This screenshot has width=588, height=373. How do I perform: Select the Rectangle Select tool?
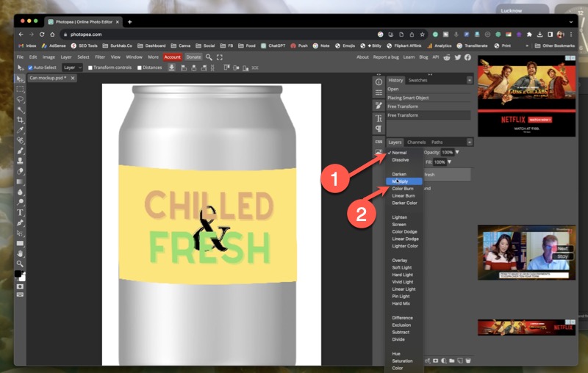[x=21, y=89]
